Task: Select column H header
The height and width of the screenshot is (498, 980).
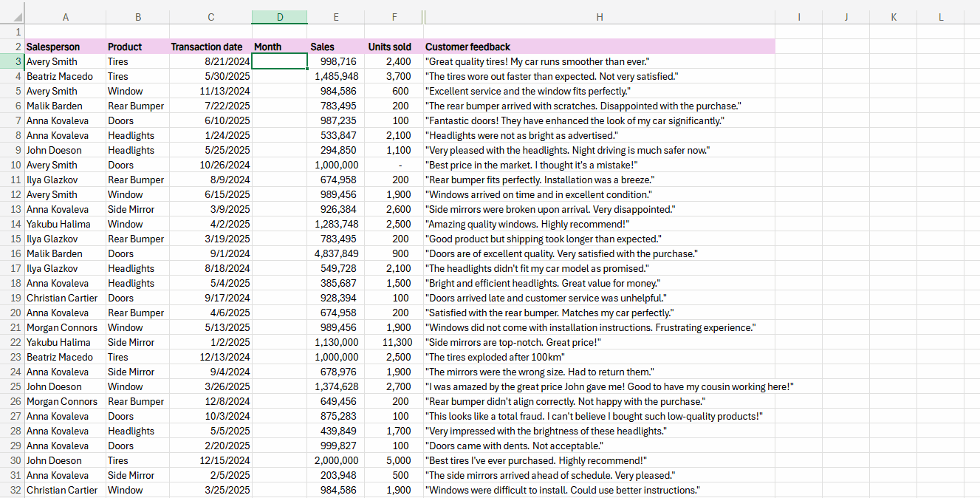Action: click(x=599, y=17)
